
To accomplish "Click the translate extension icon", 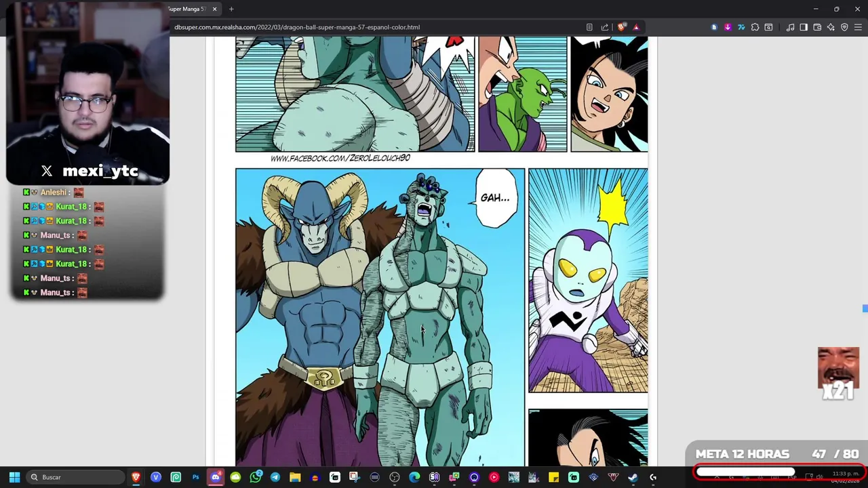I will pos(741,27).
